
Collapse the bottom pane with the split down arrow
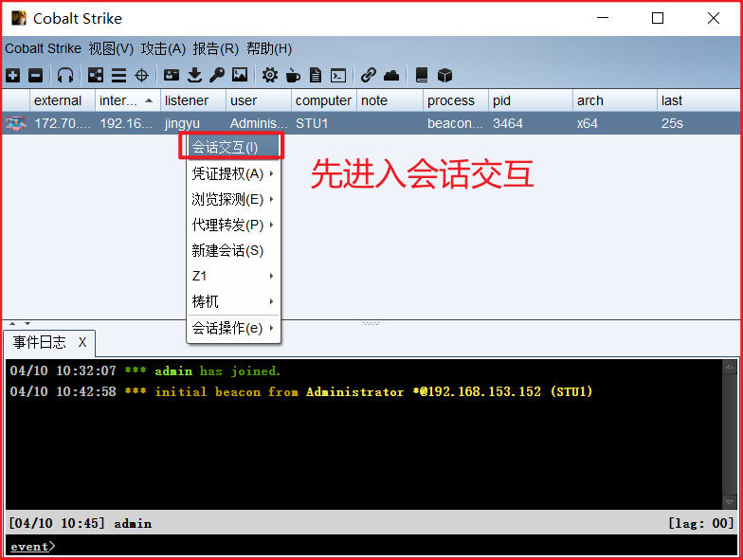pos(27,324)
